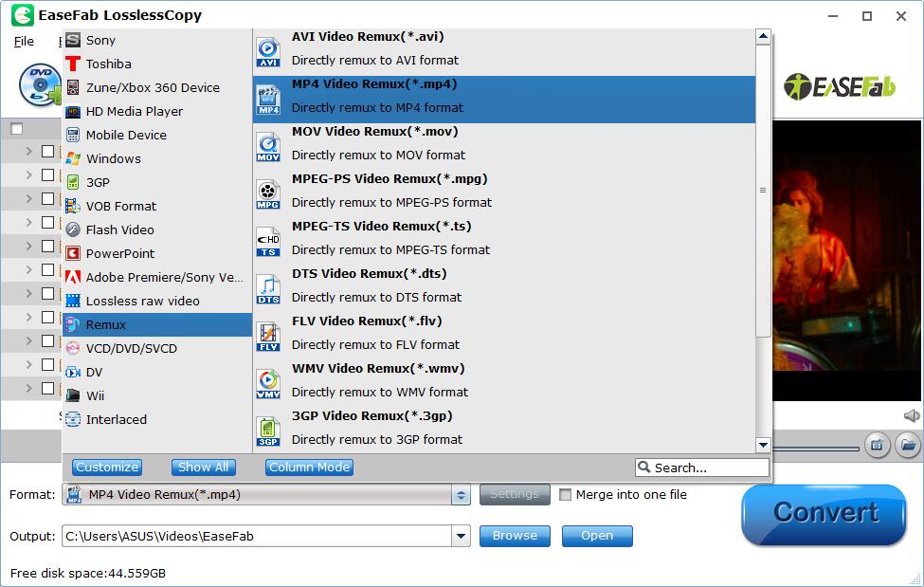This screenshot has width=924, height=587.
Task: Open the Flash Video category
Action: coord(157,229)
